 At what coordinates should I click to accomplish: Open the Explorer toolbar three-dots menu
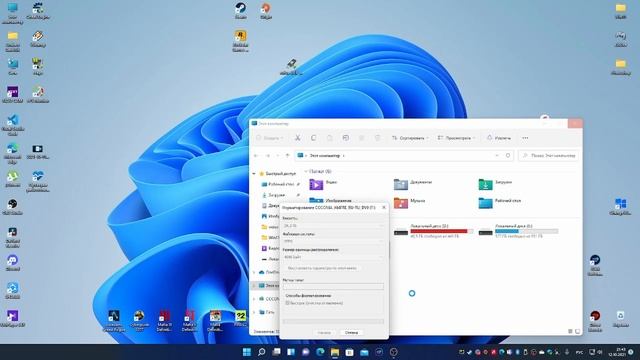point(525,138)
